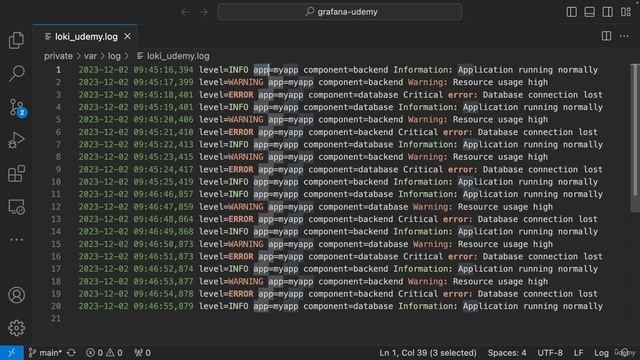This screenshot has height=360, width=640.
Task: Close the loki_udemy.log tab
Action: coord(128,36)
